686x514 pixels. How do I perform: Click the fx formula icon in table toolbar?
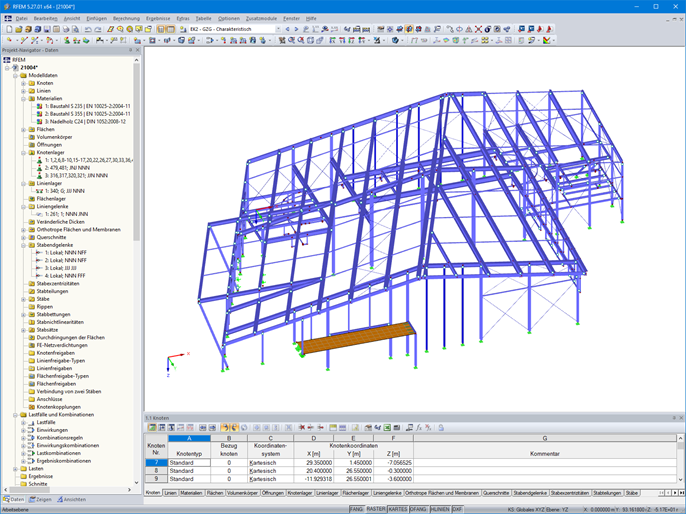pos(419,427)
